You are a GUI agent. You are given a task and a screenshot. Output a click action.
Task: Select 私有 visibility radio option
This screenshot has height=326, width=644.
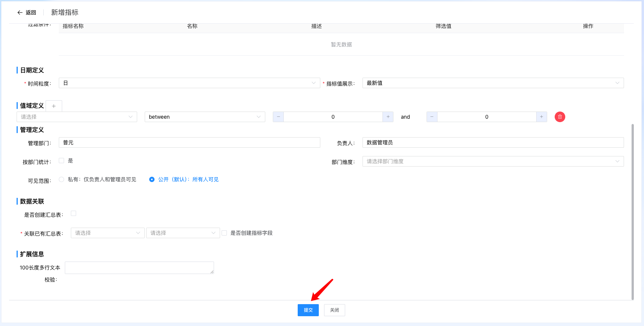click(61, 179)
